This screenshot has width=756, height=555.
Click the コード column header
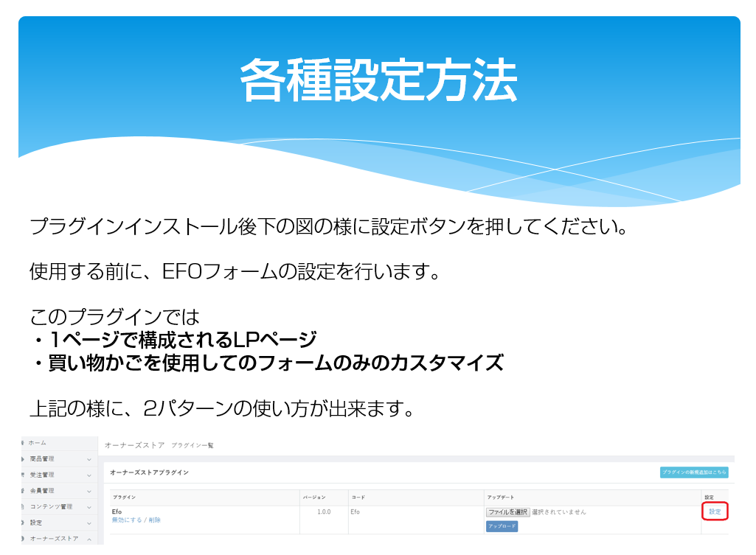click(358, 498)
